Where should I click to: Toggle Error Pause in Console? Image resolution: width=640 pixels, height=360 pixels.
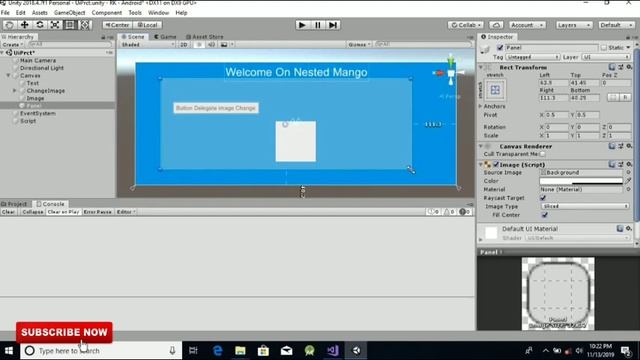click(98, 212)
